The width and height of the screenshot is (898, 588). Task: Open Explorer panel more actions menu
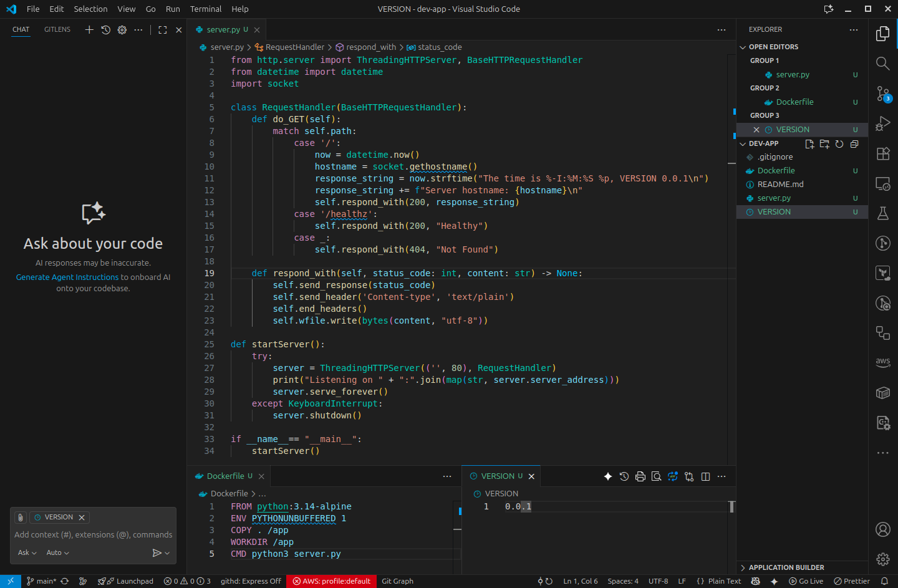point(854,29)
